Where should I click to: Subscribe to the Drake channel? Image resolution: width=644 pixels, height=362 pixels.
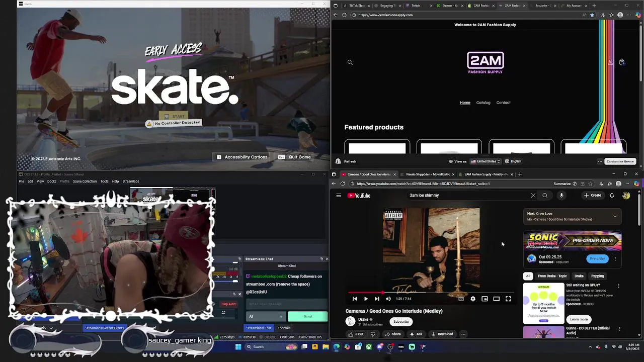[401, 321]
